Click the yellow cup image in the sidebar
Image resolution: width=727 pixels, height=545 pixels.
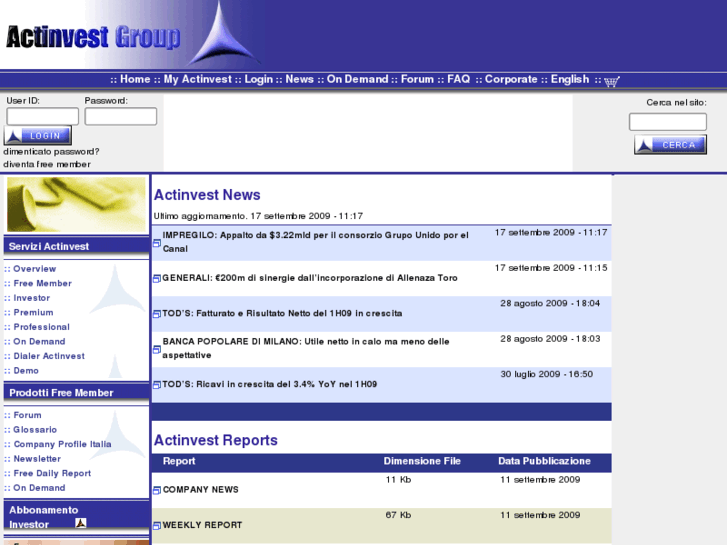[x=76, y=205]
